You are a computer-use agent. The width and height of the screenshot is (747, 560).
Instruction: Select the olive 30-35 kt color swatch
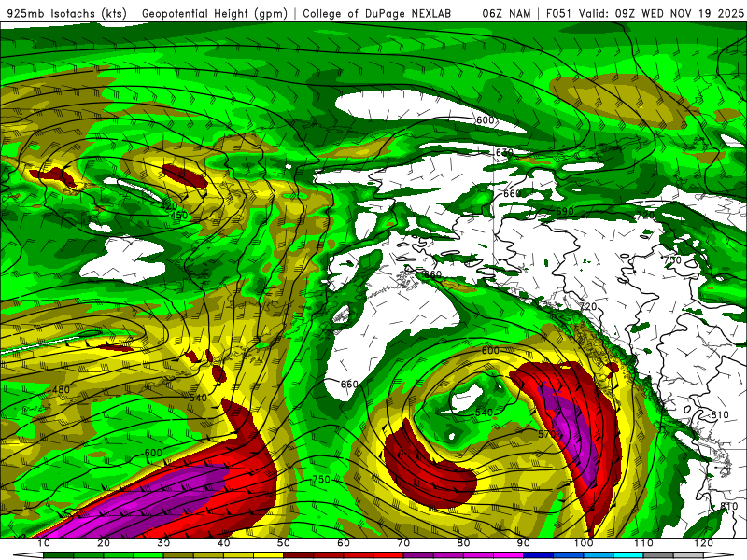pyautogui.click(x=178, y=555)
